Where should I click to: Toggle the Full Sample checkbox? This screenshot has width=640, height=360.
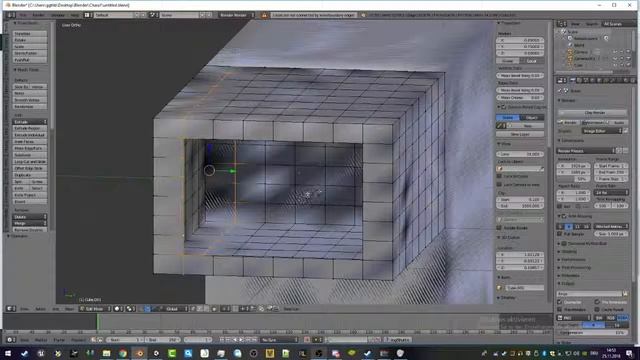(x=560, y=234)
